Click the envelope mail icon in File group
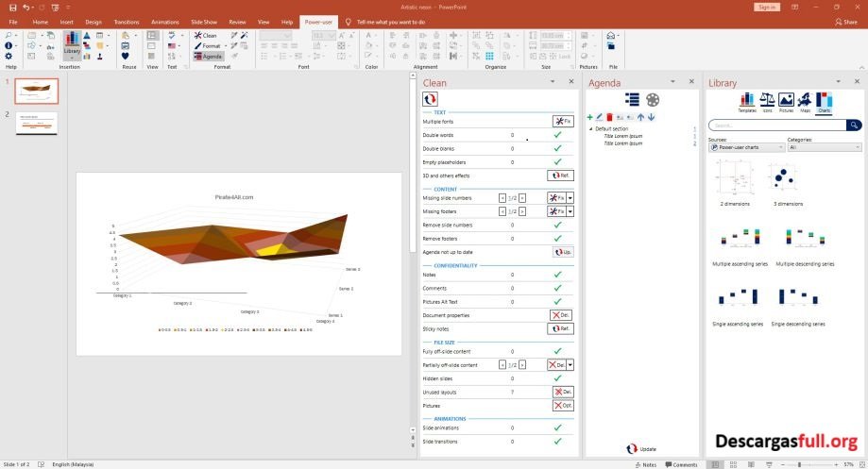Image resolution: width=868 pixels, height=469 pixels. (x=610, y=36)
